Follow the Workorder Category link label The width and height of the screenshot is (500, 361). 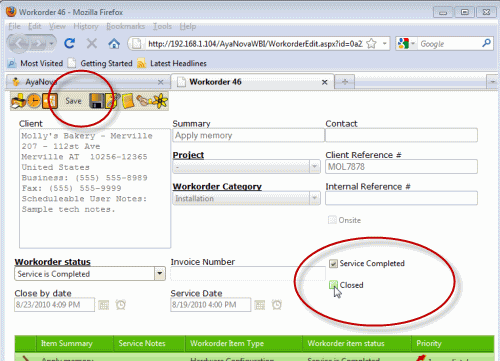click(217, 187)
